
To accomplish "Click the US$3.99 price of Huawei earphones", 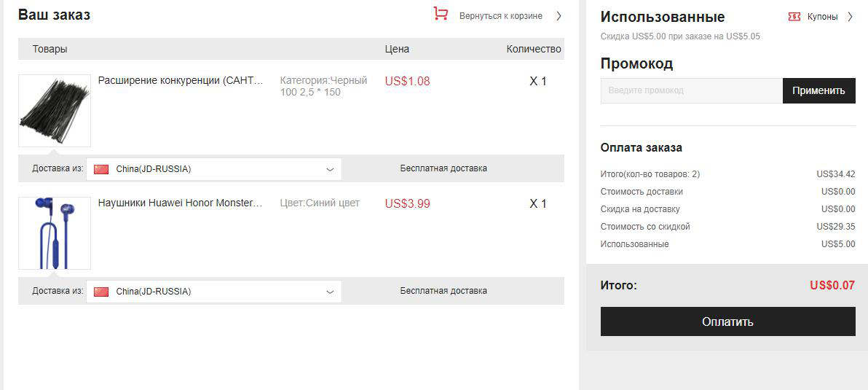I will (x=408, y=204).
